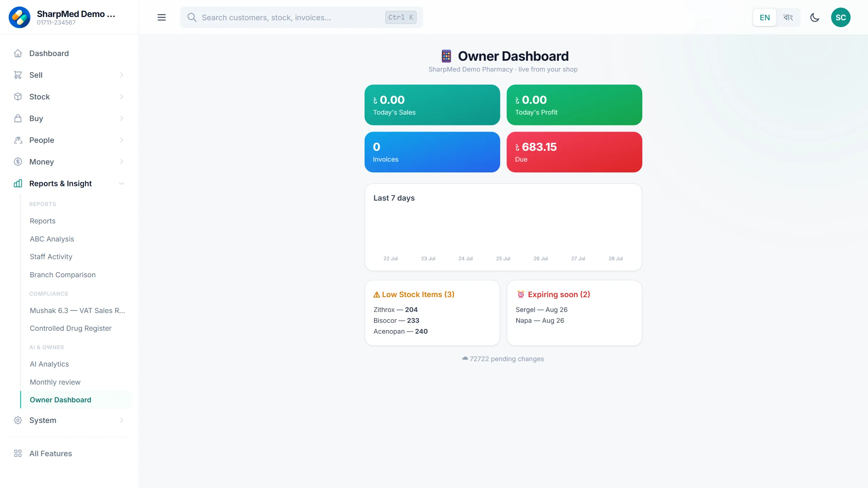The height and width of the screenshot is (488, 868).
Task: Click the Due 683.15 card
Action: (x=574, y=152)
